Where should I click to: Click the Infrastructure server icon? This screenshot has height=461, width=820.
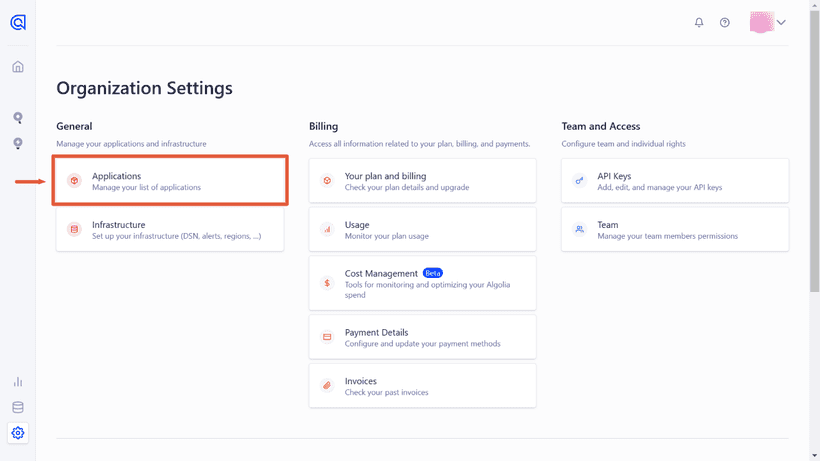click(x=74, y=229)
